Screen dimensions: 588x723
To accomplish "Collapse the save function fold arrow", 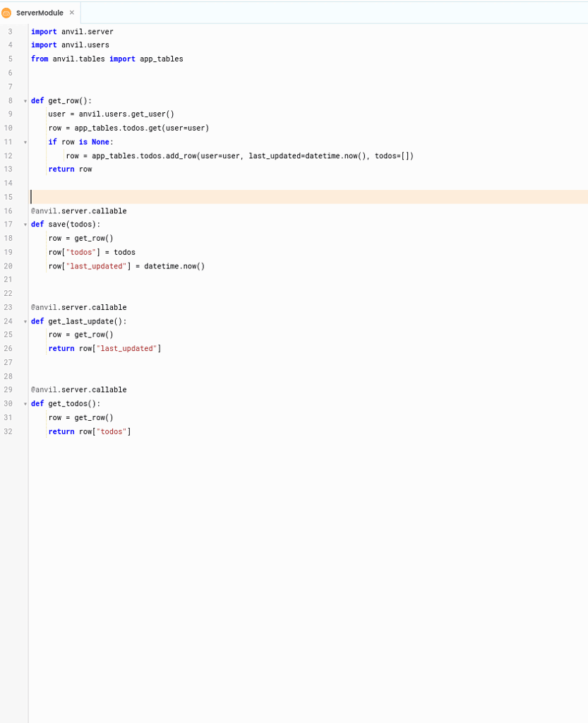I will [25, 225].
